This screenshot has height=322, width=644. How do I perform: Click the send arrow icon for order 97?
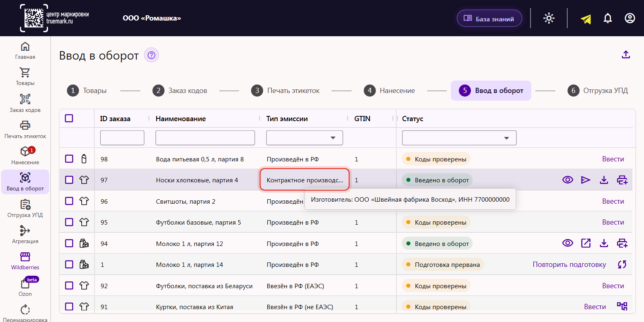(x=586, y=180)
